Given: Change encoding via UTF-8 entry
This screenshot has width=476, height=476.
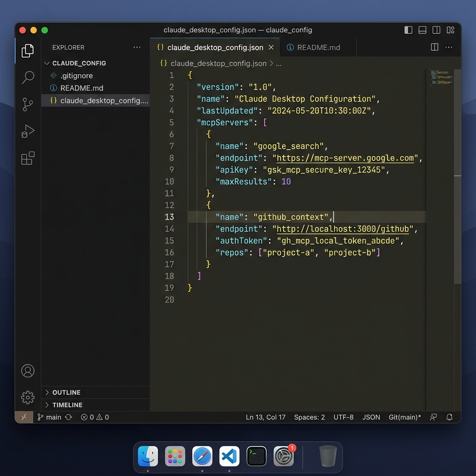Looking at the screenshot, I should (344, 417).
